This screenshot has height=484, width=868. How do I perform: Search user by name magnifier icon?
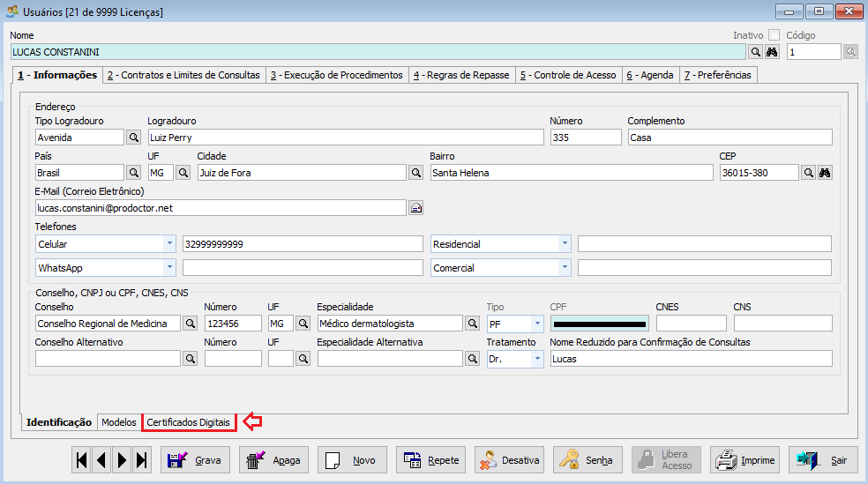(x=756, y=52)
